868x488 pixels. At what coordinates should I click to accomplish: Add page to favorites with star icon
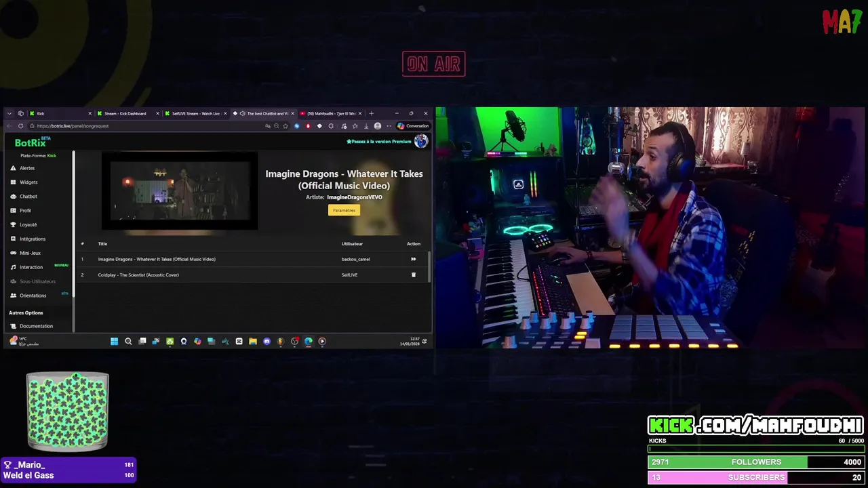pos(285,126)
